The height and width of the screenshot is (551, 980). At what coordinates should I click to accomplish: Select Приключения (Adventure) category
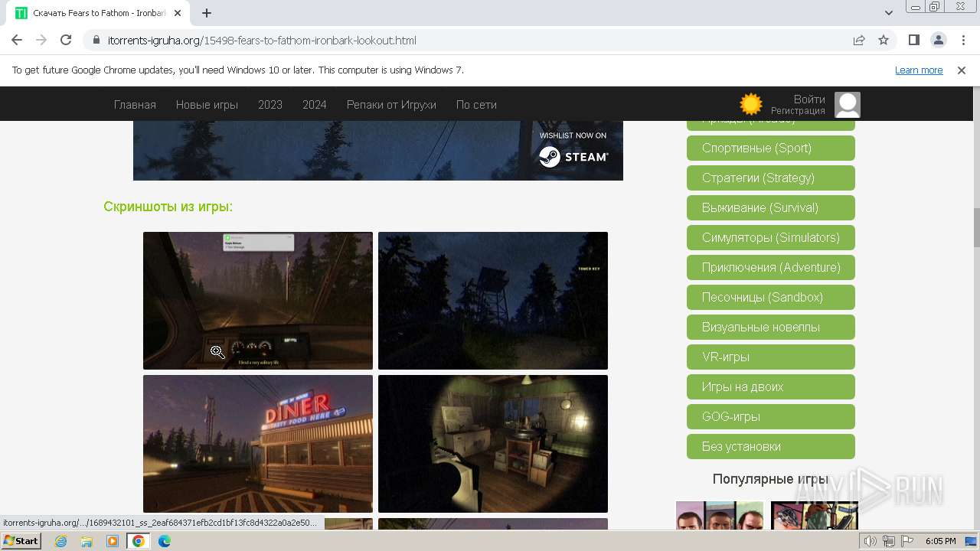coord(771,267)
